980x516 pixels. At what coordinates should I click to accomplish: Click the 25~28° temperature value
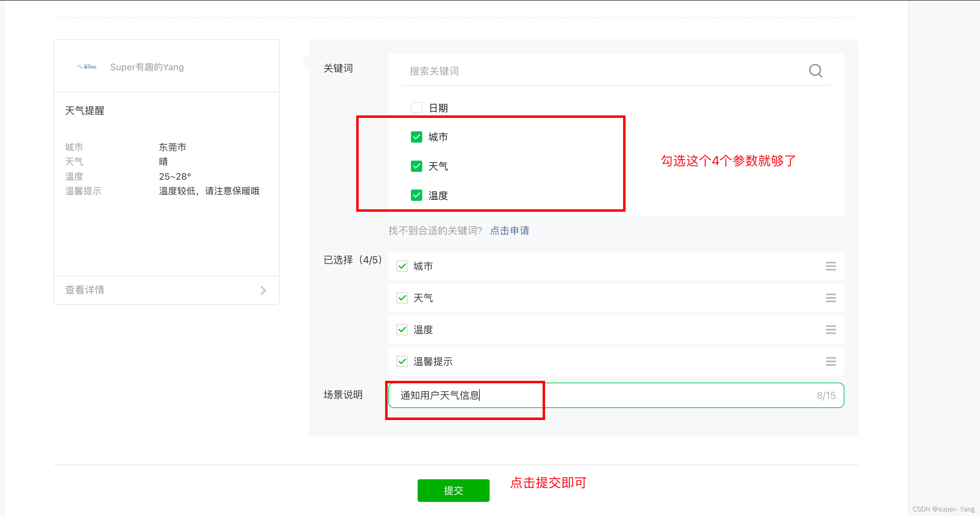175,176
